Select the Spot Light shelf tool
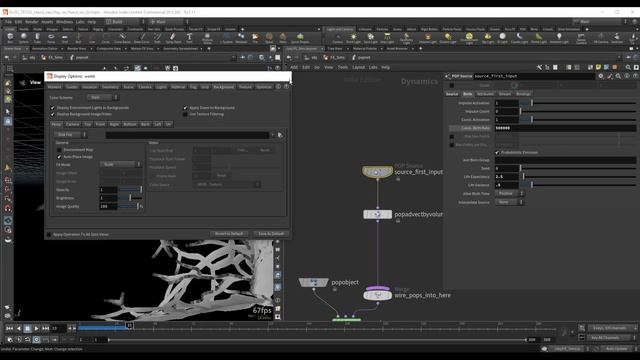This screenshot has height=360, width=640. (371, 38)
